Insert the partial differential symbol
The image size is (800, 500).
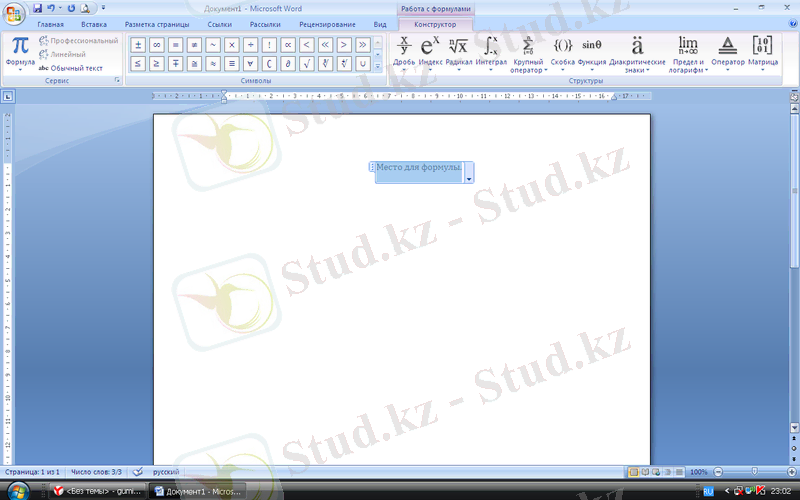coord(288,63)
